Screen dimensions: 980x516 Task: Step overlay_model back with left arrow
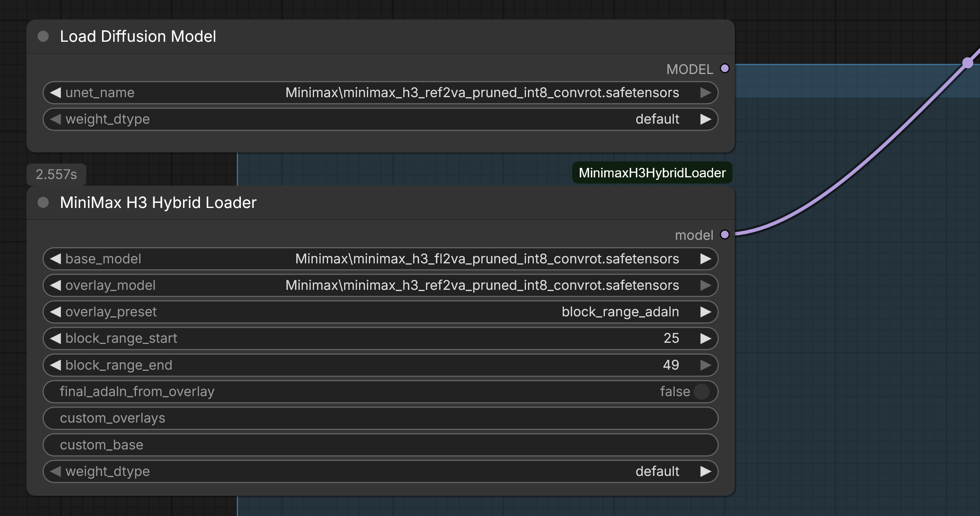pyautogui.click(x=55, y=285)
